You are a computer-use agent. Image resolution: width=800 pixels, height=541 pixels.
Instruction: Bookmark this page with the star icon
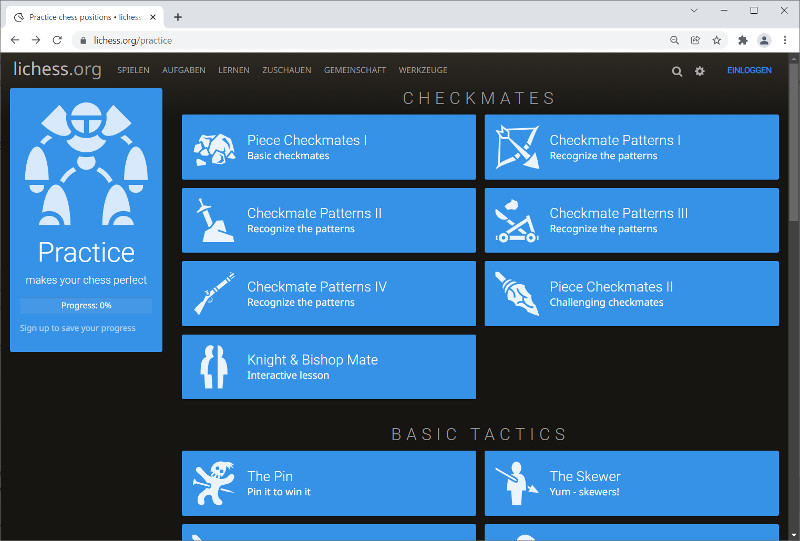pyautogui.click(x=716, y=40)
